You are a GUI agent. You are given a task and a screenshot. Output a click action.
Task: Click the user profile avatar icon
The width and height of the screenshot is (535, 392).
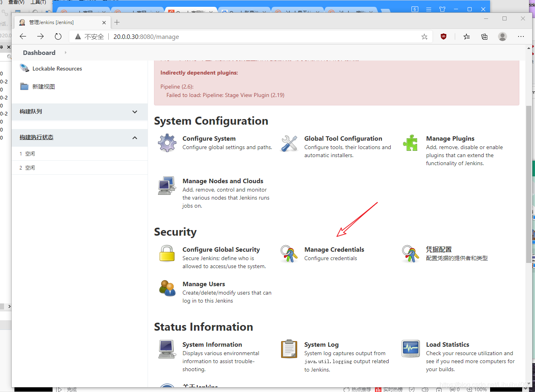503,36
